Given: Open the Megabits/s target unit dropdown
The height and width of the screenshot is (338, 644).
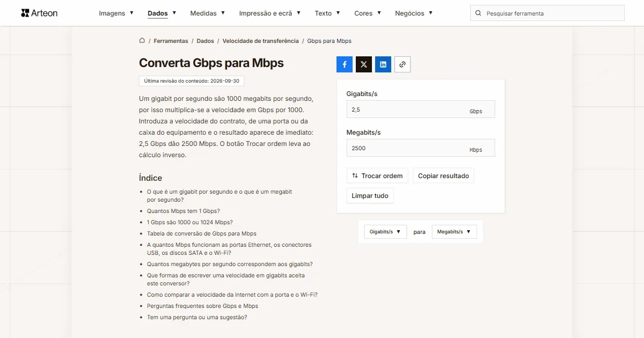Looking at the screenshot, I should 454,232.
